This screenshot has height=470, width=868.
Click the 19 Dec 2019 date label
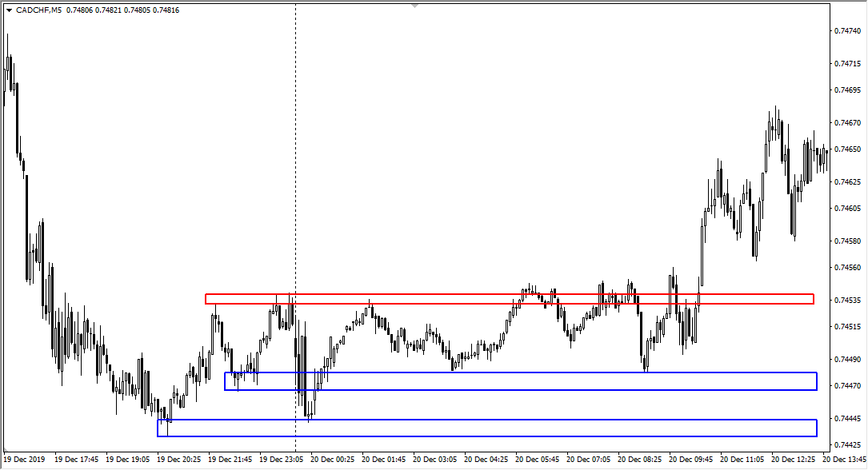(x=23, y=460)
